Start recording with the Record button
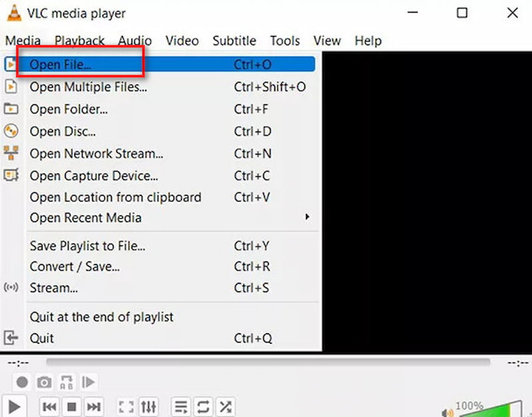Screen dimensions: 532x417 point(22,382)
